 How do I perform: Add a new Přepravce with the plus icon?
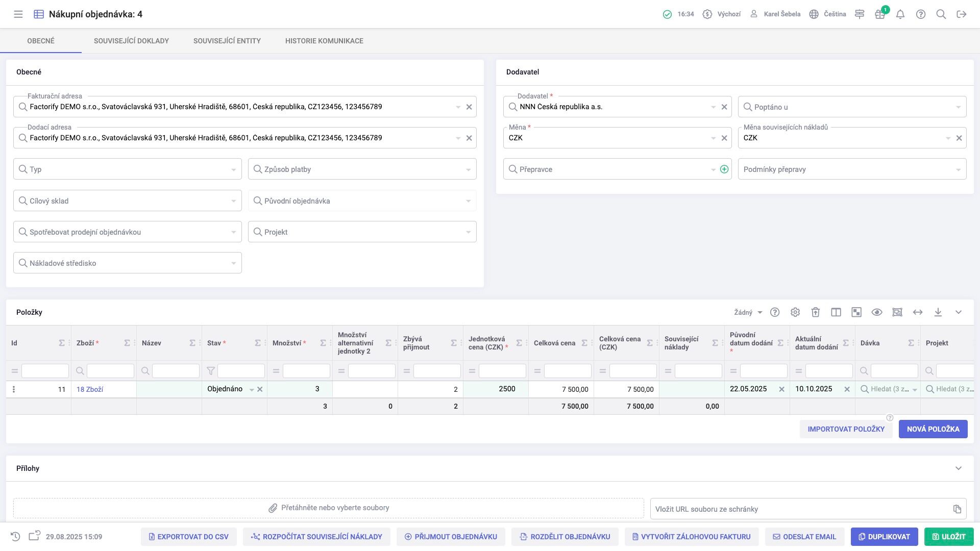click(x=724, y=169)
